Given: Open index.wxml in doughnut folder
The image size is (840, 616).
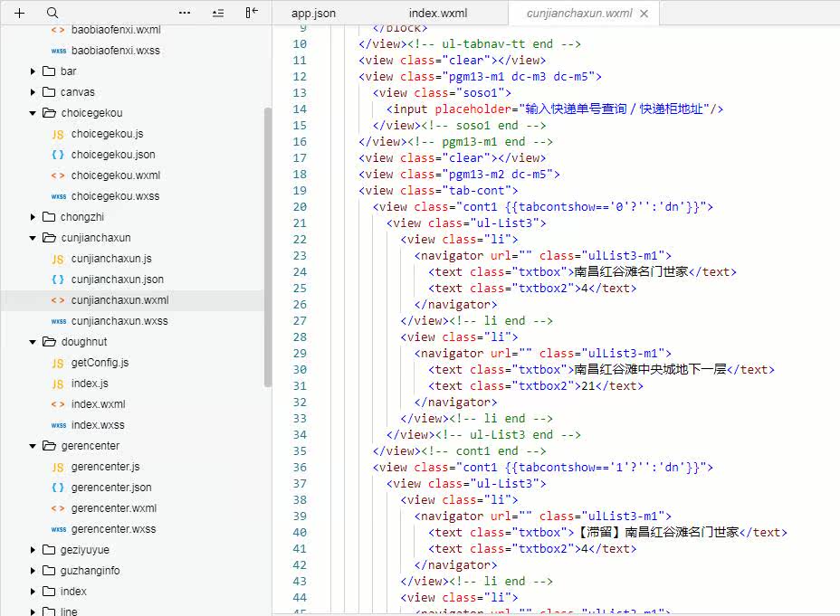Looking at the screenshot, I should [x=98, y=404].
